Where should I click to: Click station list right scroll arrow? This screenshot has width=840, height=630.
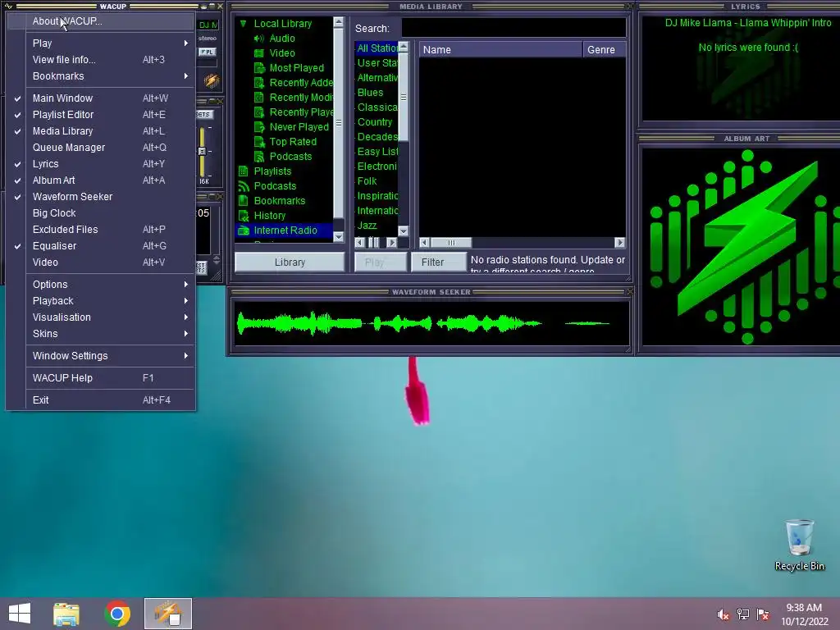tap(619, 243)
